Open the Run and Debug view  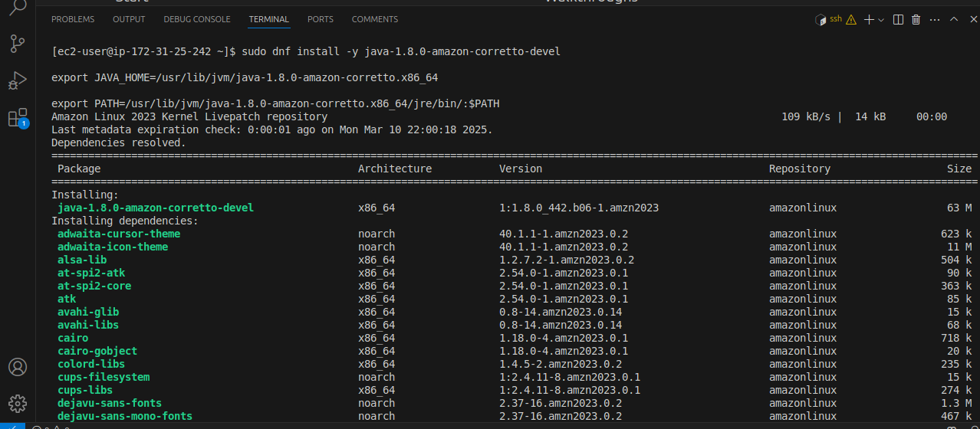click(18, 80)
